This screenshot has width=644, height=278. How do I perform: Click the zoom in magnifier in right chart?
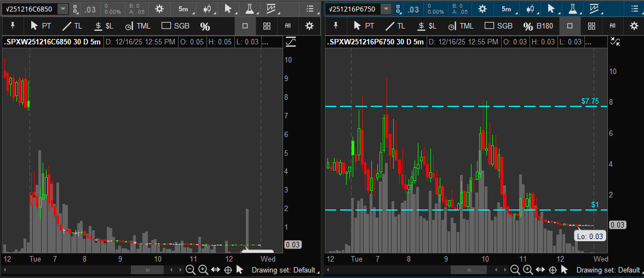[x=528, y=270]
